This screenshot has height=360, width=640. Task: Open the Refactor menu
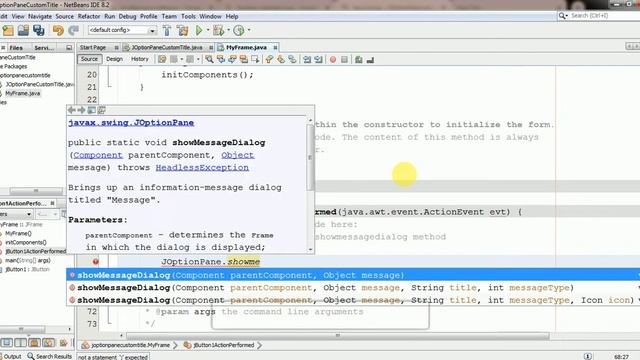click(89, 16)
